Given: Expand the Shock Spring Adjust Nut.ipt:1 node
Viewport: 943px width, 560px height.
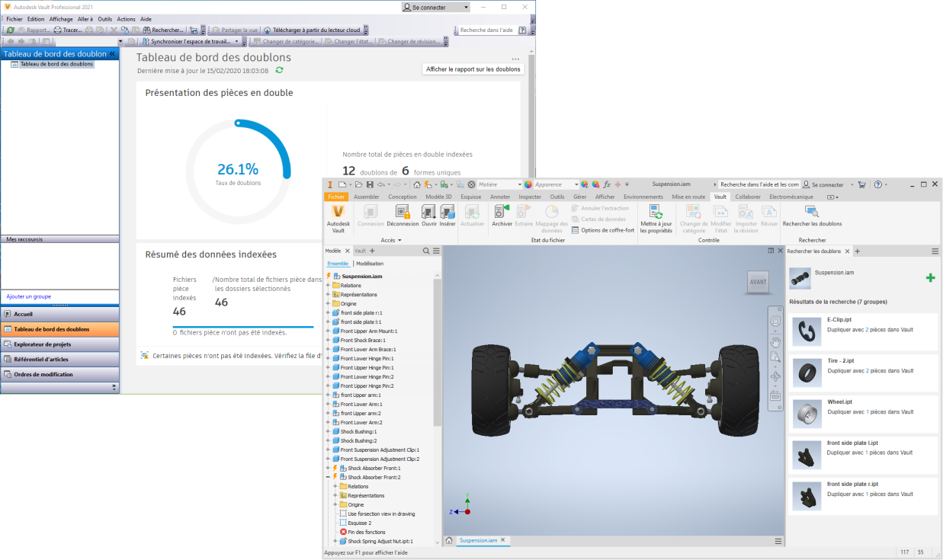Looking at the screenshot, I should point(335,541).
